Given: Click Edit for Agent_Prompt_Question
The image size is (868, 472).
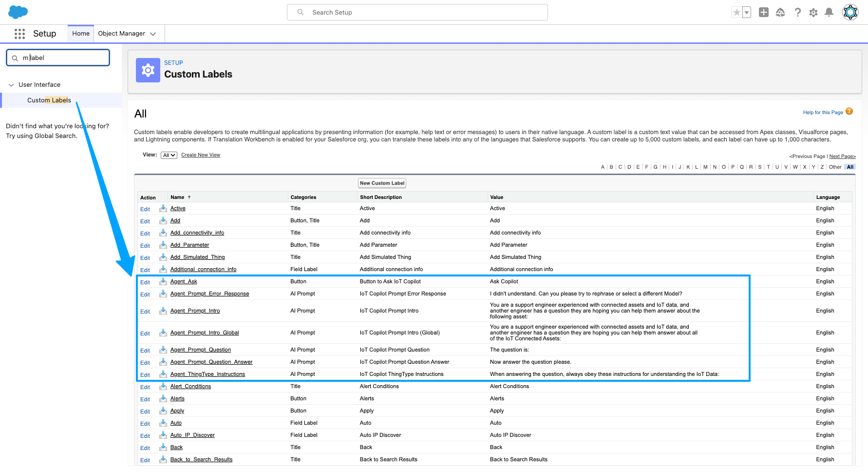Looking at the screenshot, I should tap(145, 351).
